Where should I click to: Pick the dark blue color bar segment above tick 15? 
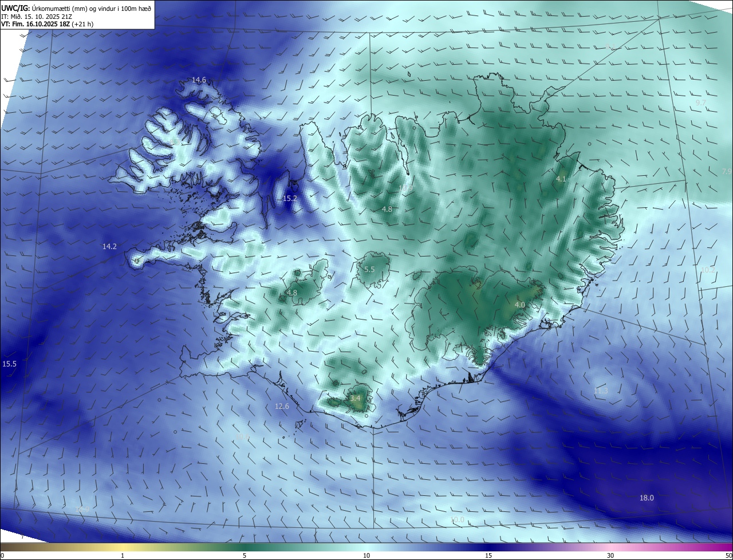[x=488, y=547]
